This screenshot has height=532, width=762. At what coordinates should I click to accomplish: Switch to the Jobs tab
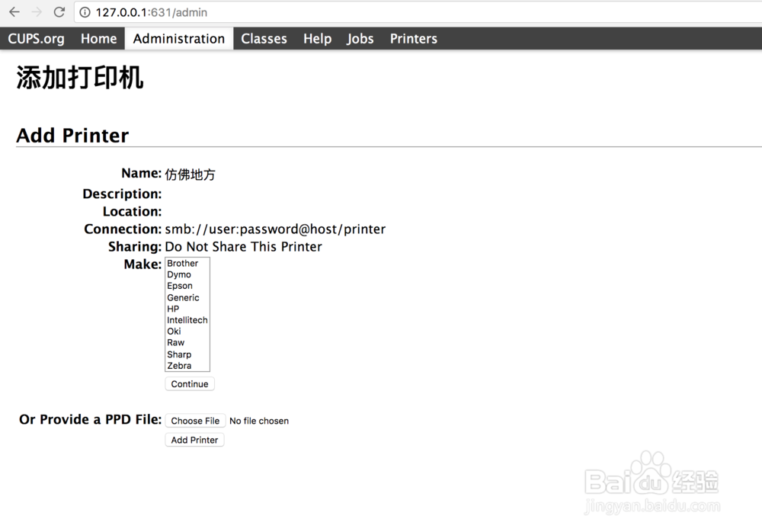(360, 38)
